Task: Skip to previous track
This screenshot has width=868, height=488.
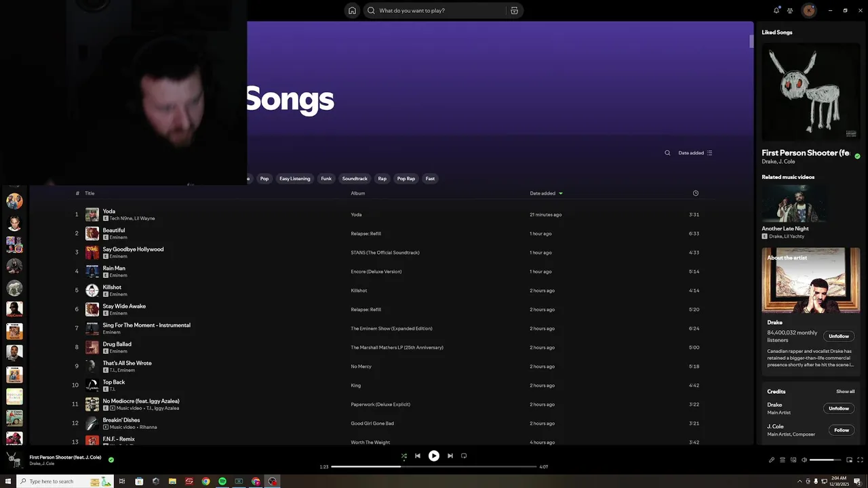Action: (x=418, y=455)
